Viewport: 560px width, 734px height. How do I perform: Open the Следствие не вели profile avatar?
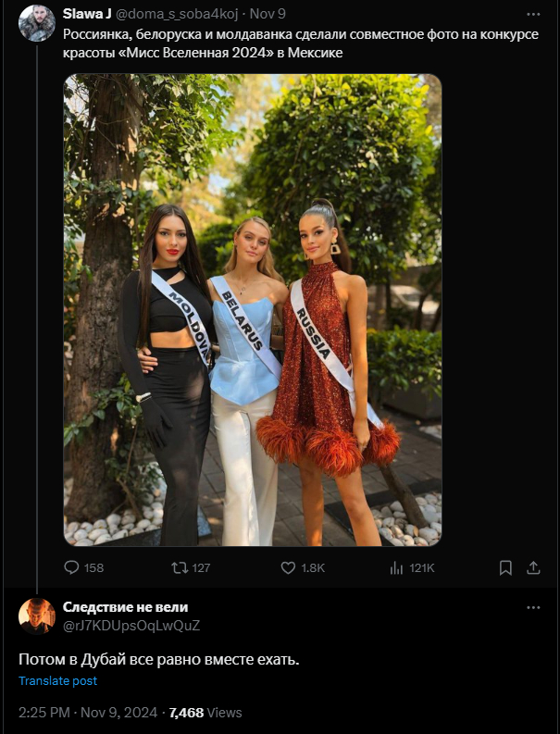click(x=37, y=616)
